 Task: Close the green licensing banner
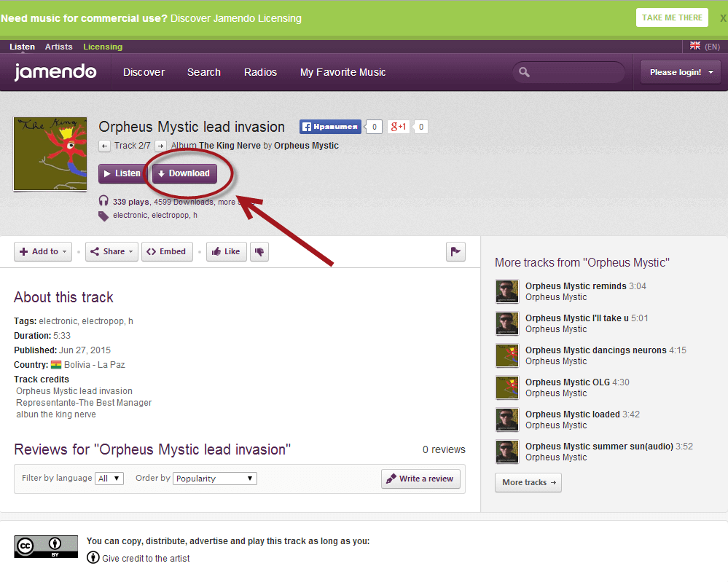(723, 18)
